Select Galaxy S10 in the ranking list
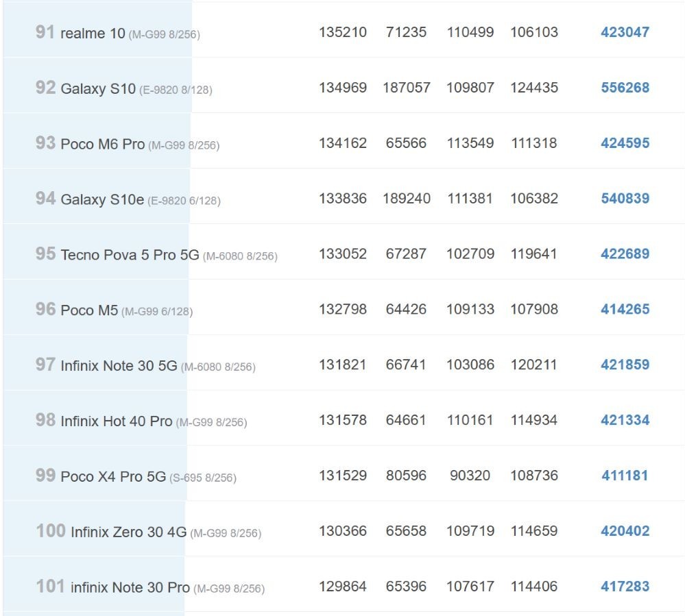The height and width of the screenshot is (616, 685). (x=98, y=88)
